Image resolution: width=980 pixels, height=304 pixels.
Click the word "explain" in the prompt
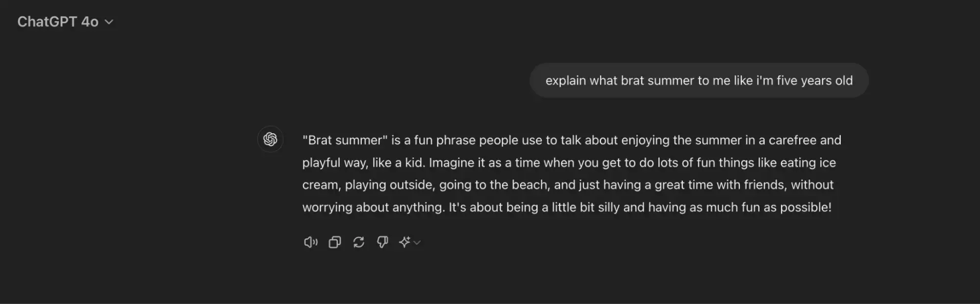[x=565, y=81]
